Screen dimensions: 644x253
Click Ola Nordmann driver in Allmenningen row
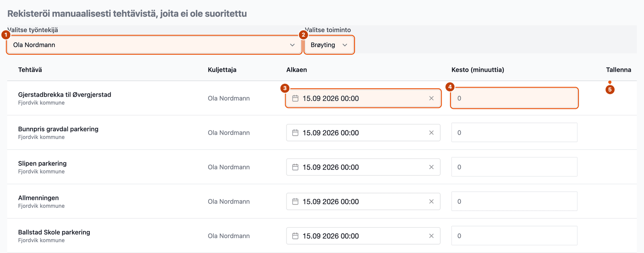pyautogui.click(x=229, y=201)
